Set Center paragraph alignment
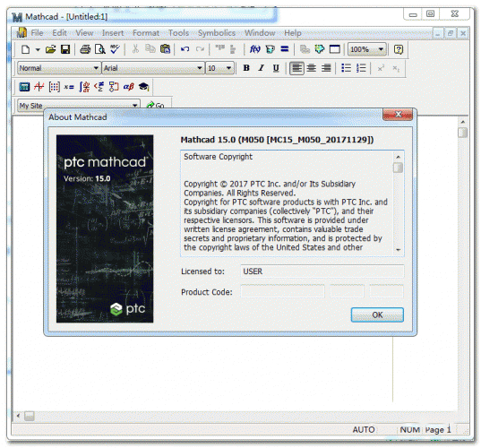The width and height of the screenshot is (481, 448). (312, 68)
